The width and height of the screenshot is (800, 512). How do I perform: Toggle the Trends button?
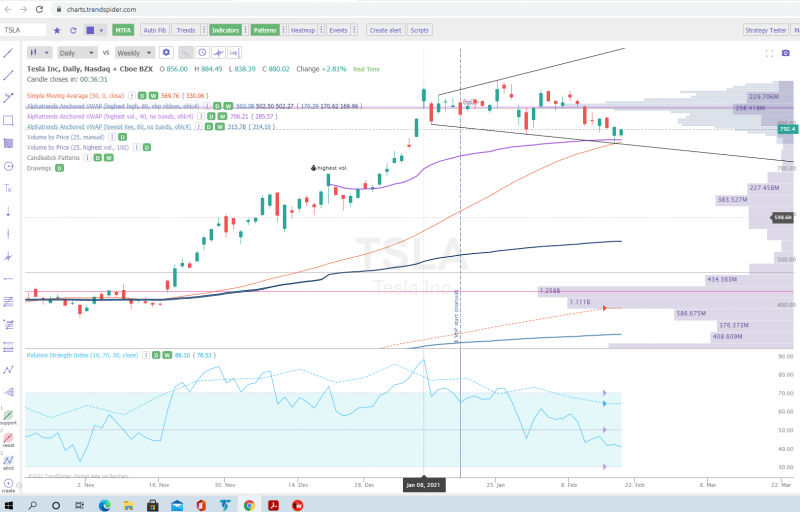pyautogui.click(x=186, y=31)
